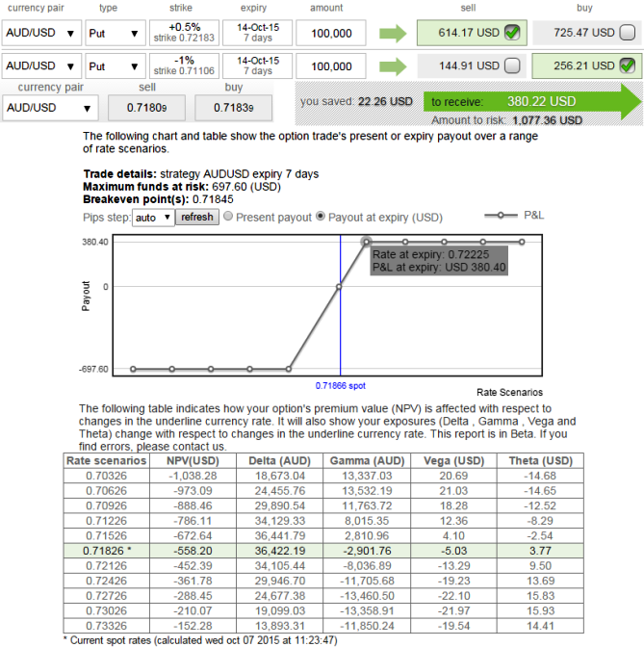The image size is (644, 647).
Task: Check the sell 144.91 USD checkbox
Action: [512, 65]
